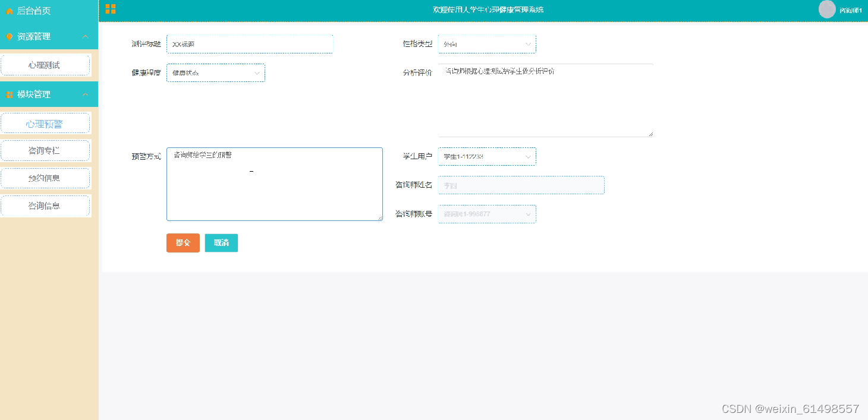Viewport: 868px width, 420px height.
Task: Select 心理预警 in the sidebar
Action: click(x=45, y=124)
